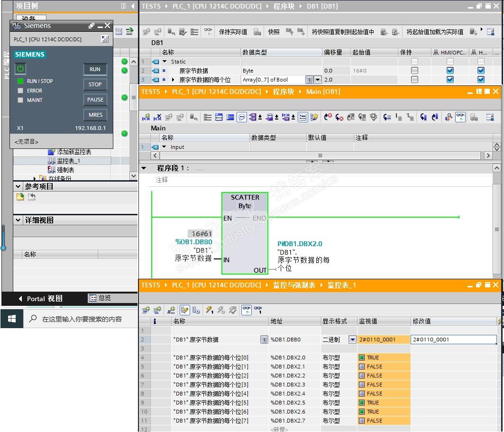The height and width of the screenshot is (432, 504).
Task: Click monitor all glasses icon in watch table
Action: [247, 310]
